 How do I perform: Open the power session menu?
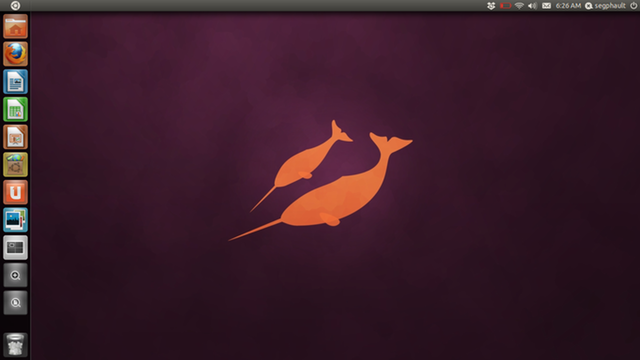click(633, 5)
